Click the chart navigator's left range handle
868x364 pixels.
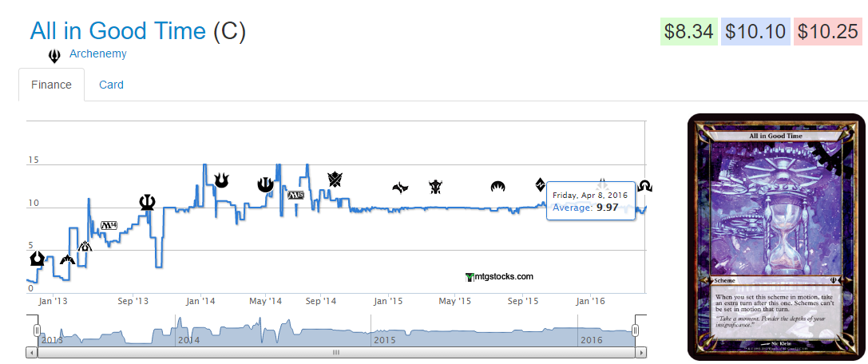[x=37, y=330]
